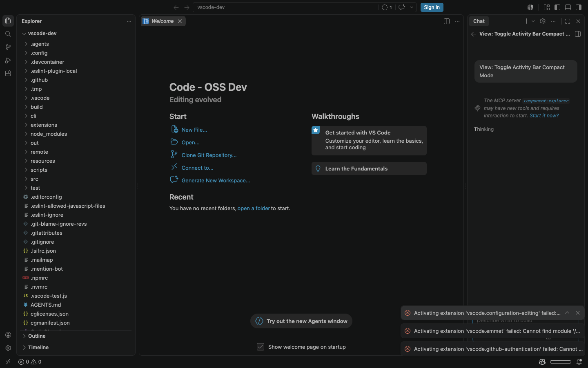Toggle Show welcome page on startup checkbox

point(261,347)
